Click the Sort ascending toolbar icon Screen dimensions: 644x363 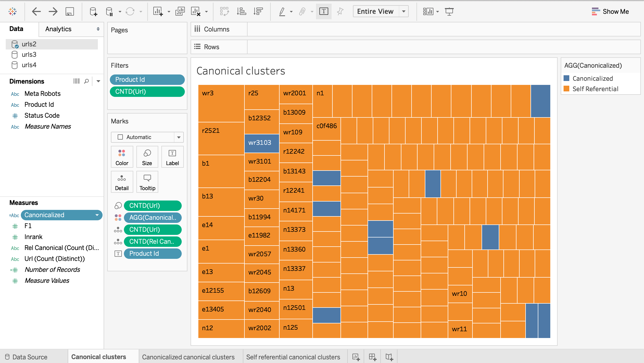point(241,11)
